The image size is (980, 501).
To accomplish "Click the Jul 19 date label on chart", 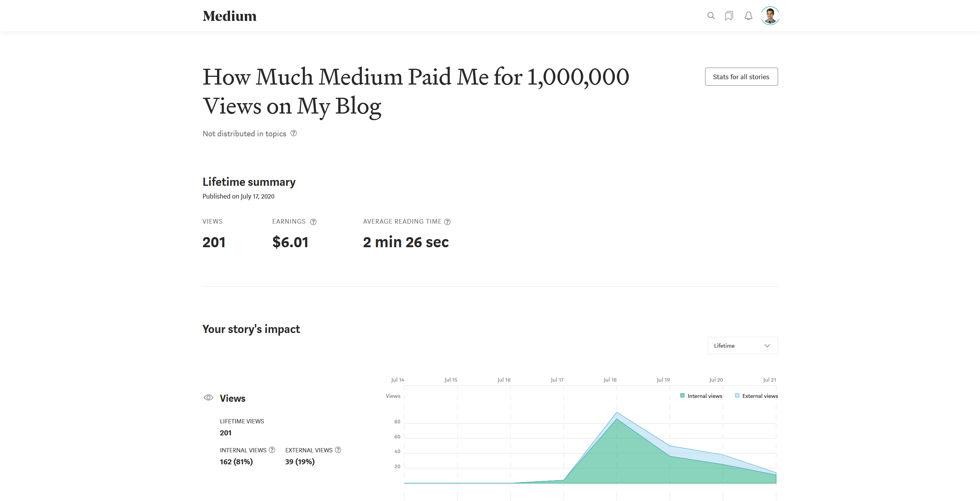I will click(x=663, y=380).
